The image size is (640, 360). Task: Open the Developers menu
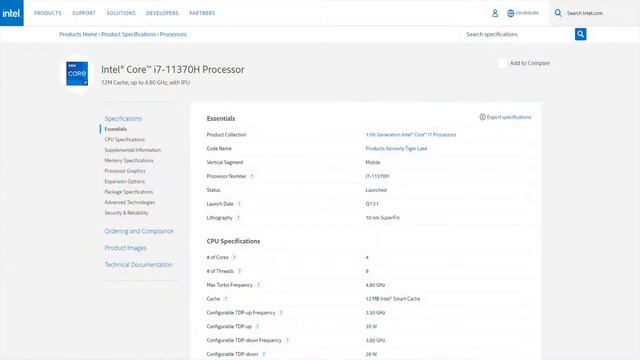[162, 13]
